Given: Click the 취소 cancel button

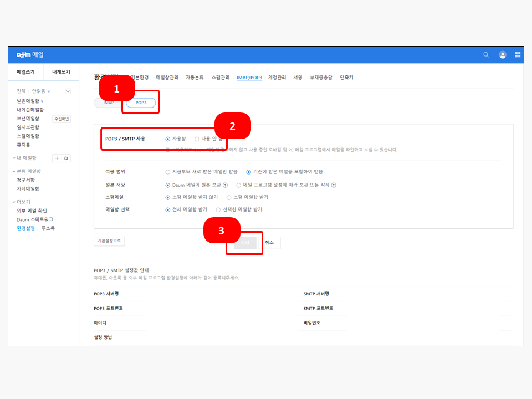Looking at the screenshot, I should tap(269, 243).
